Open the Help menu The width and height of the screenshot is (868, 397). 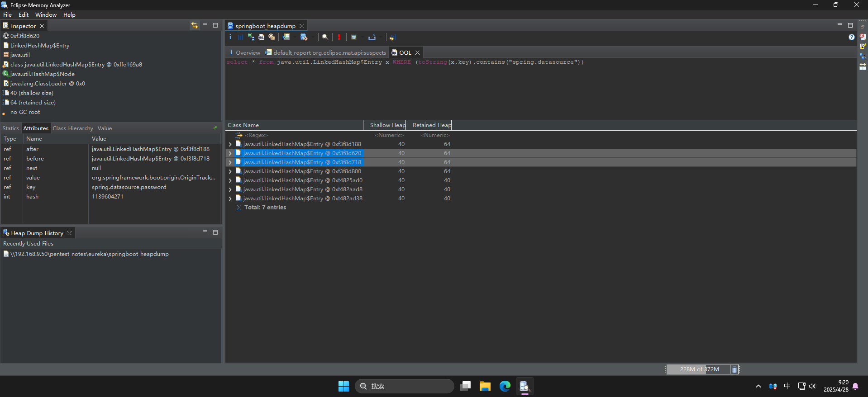coord(69,14)
